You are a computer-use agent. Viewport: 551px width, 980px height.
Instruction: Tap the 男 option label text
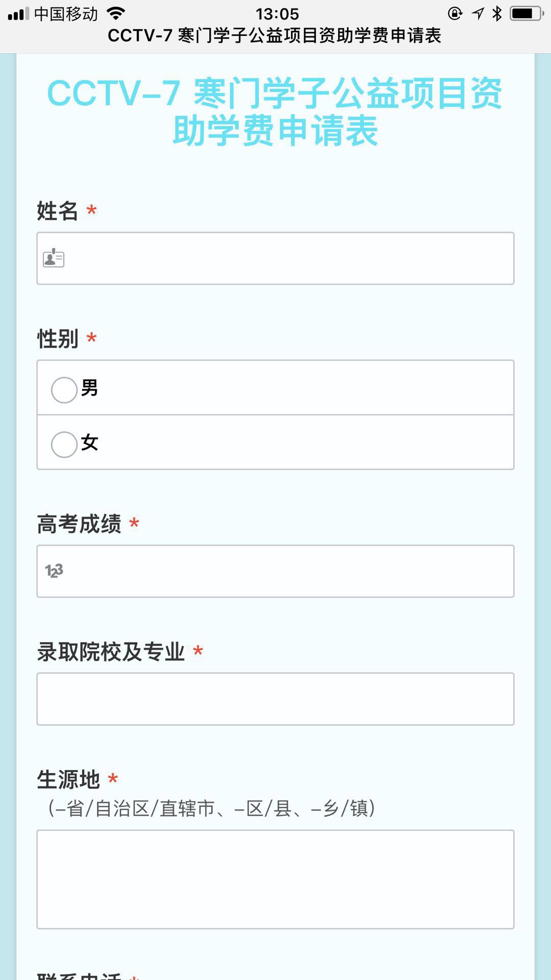click(x=90, y=388)
